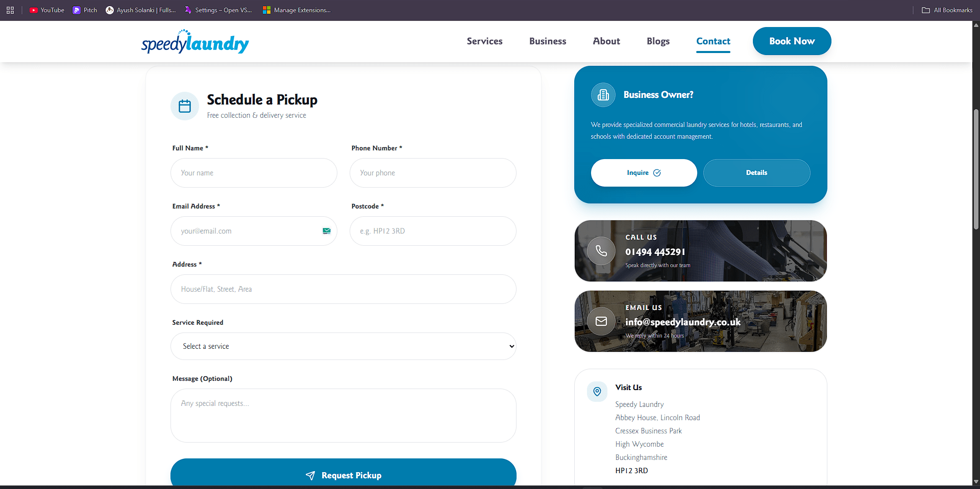The height and width of the screenshot is (489, 980).
Task: Click the phone icon in Call Us card
Action: [x=601, y=251]
